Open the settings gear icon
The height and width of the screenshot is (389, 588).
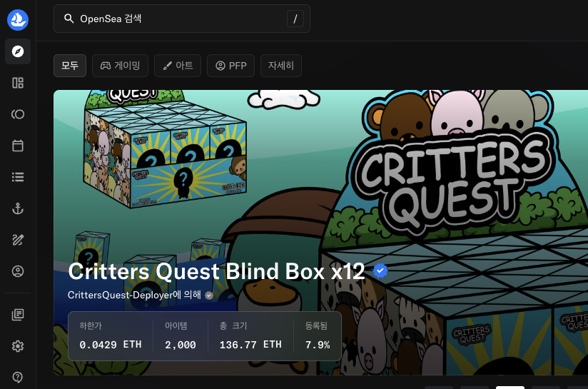[18, 346]
